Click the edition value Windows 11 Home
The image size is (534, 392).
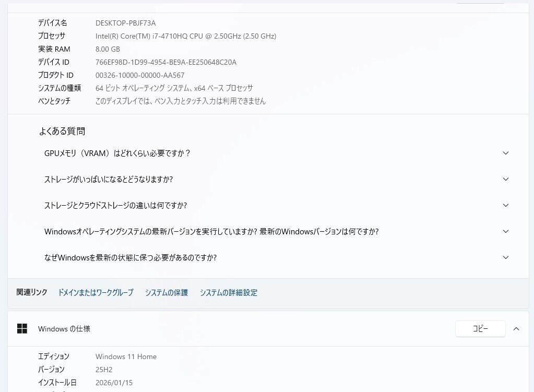click(126, 357)
